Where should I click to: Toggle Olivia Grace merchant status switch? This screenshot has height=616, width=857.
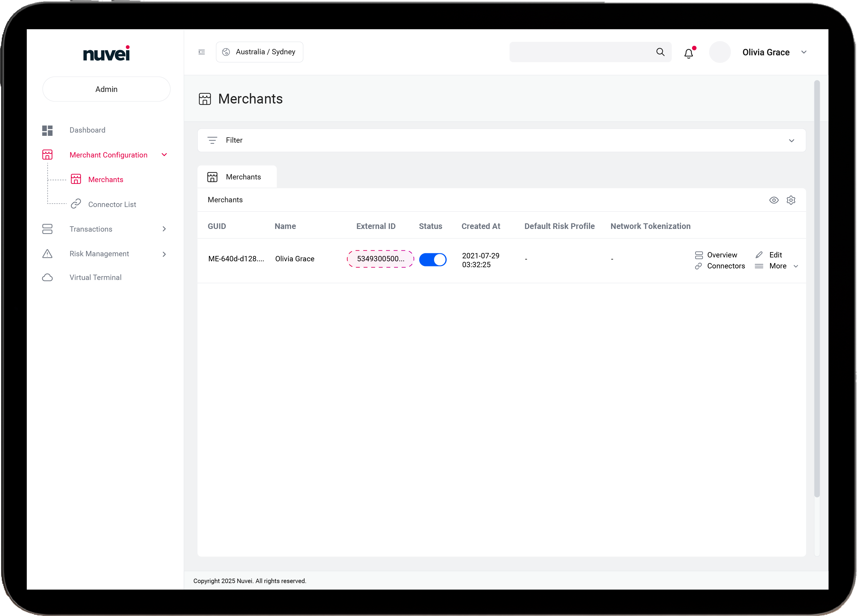tap(433, 260)
